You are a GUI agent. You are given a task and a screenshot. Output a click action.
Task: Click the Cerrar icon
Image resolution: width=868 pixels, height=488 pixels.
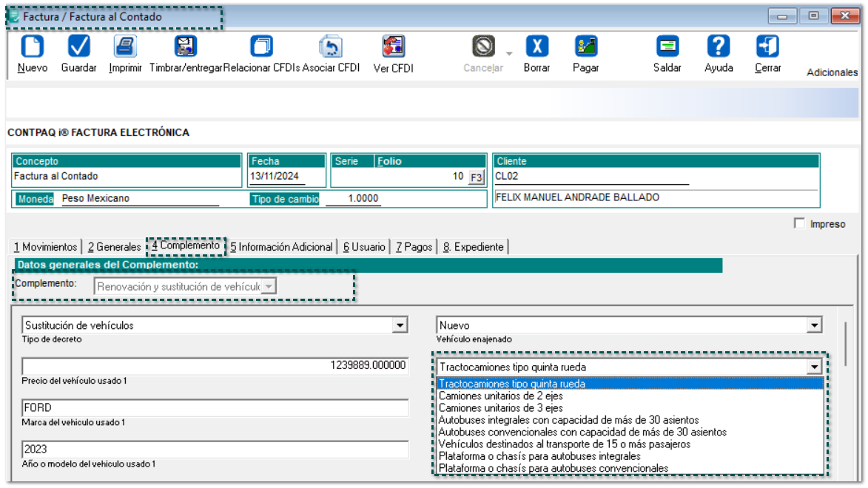[768, 47]
